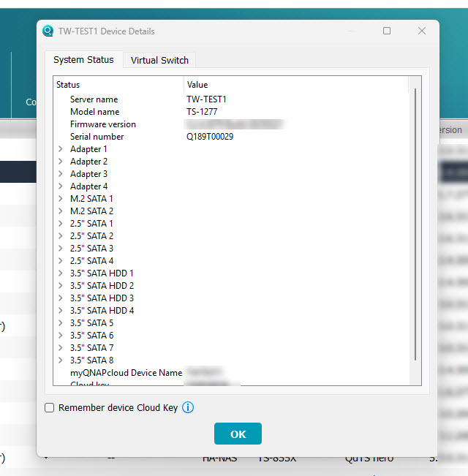468x476 pixels.
Task: Select the System Status tab
Action: click(x=83, y=60)
